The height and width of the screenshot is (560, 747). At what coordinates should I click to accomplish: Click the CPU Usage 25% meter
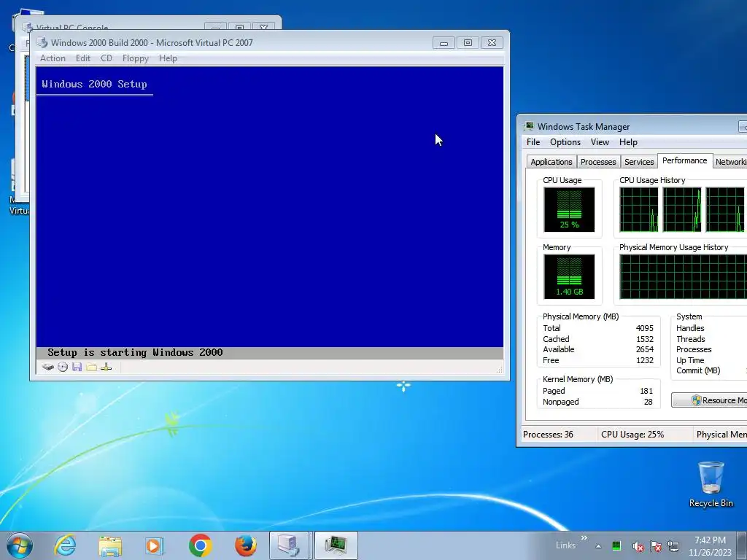pyautogui.click(x=569, y=209)
